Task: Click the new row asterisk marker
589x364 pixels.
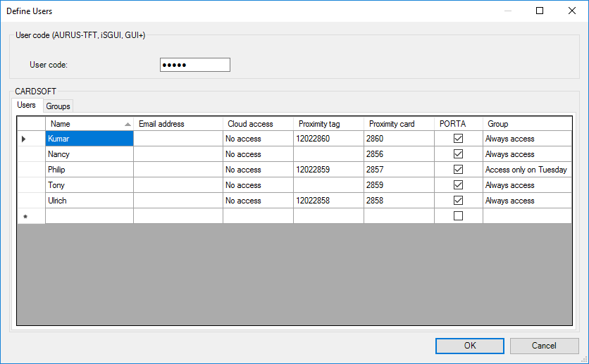Action: 25,217
